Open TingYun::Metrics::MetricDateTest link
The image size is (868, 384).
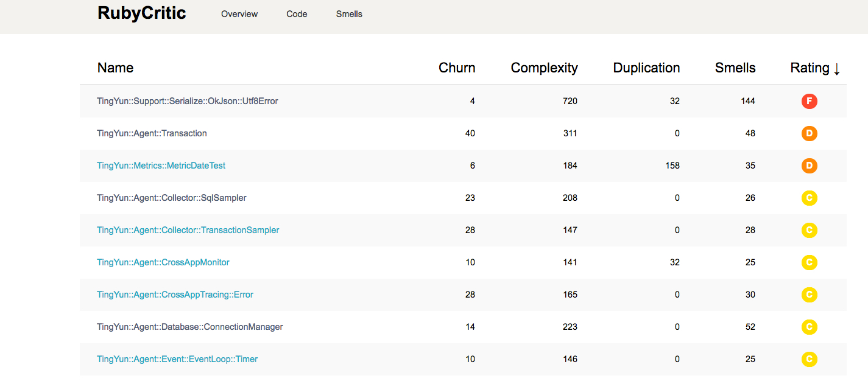(161, 166)
